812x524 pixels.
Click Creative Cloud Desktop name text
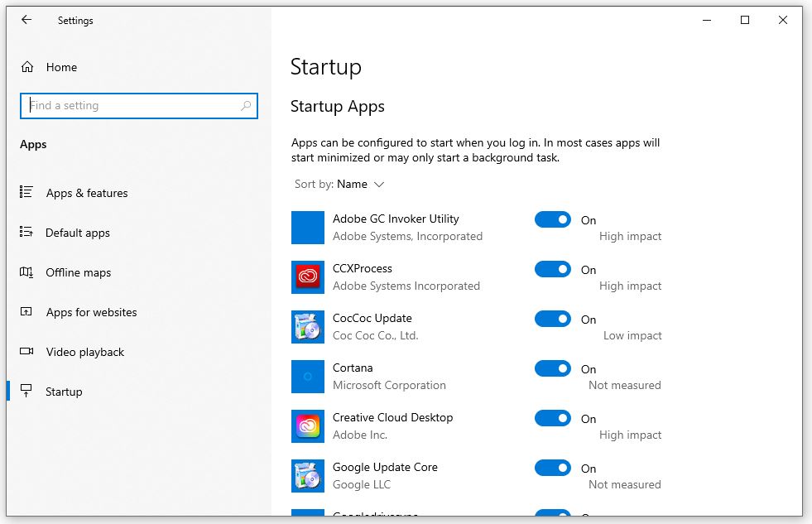pyautogui.click(x=392, y=417)
